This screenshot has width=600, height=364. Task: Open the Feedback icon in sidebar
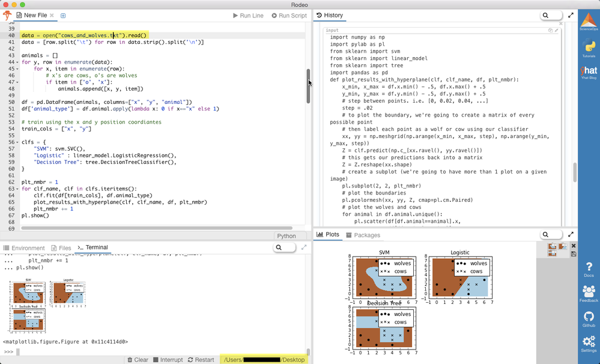point(589,293)
